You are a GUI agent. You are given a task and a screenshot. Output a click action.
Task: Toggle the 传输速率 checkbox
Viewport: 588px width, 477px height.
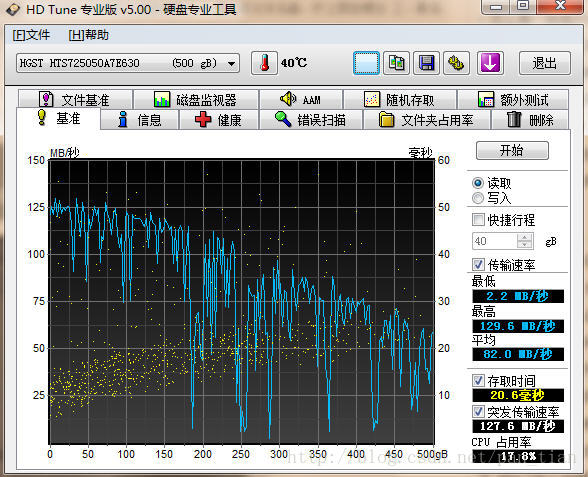click(x=478, y=264)
